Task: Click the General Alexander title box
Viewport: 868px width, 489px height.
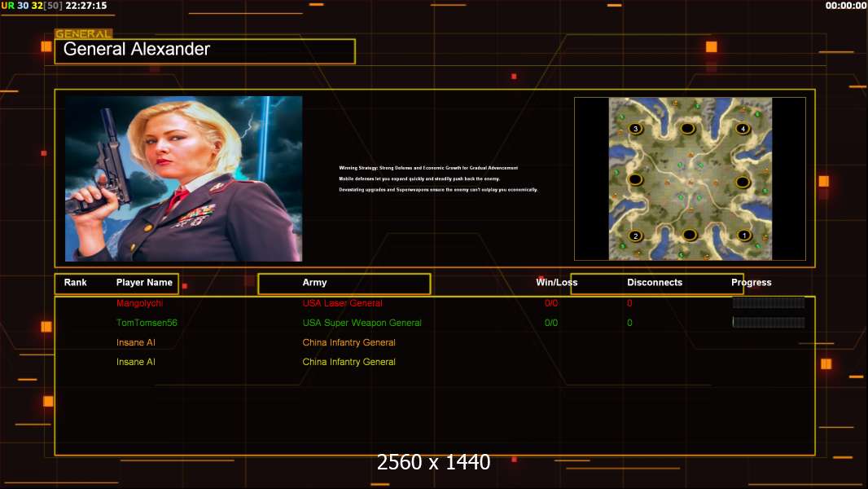Action: pos(205,51)
